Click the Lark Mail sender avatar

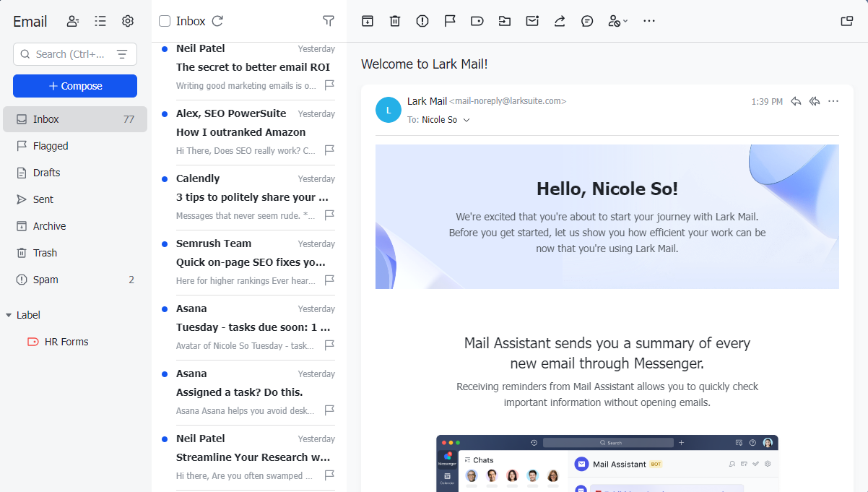pos(389,110)
